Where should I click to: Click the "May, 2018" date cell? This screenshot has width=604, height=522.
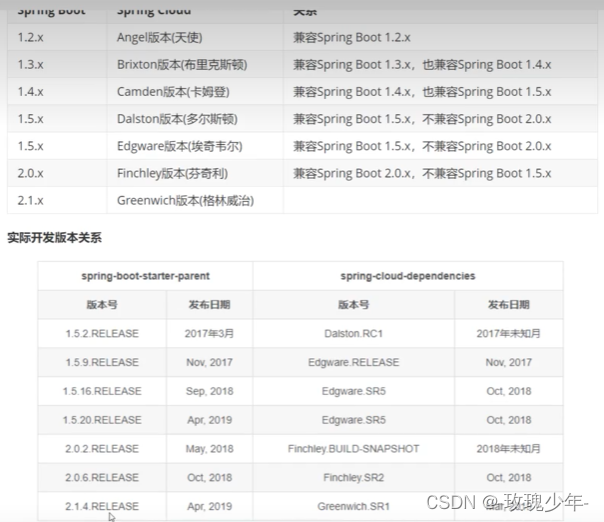point(209,449)
